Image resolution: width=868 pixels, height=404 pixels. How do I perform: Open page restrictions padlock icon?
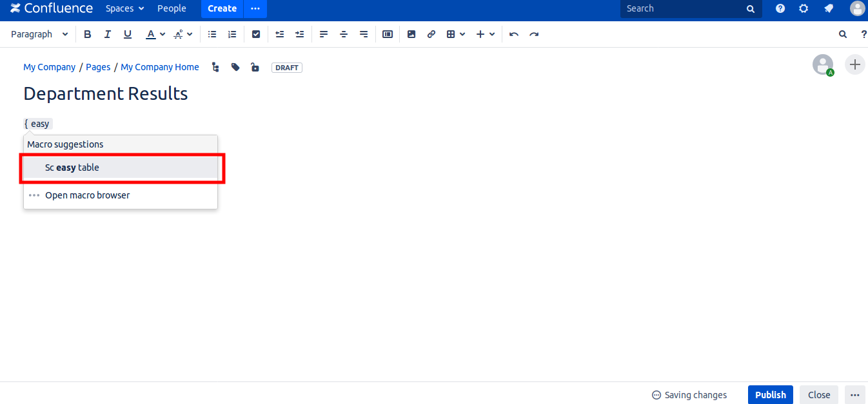pyautogui.click(x=255, y=67)
